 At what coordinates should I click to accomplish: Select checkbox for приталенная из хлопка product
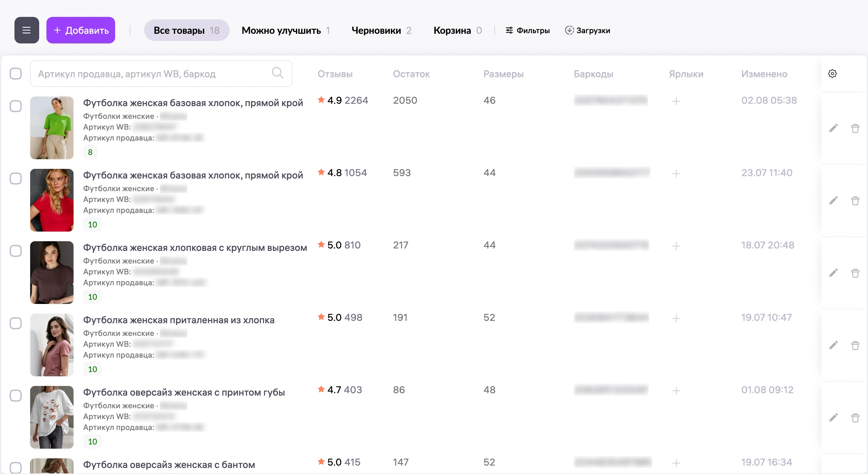pyautogui.click(x=15, y=323)
